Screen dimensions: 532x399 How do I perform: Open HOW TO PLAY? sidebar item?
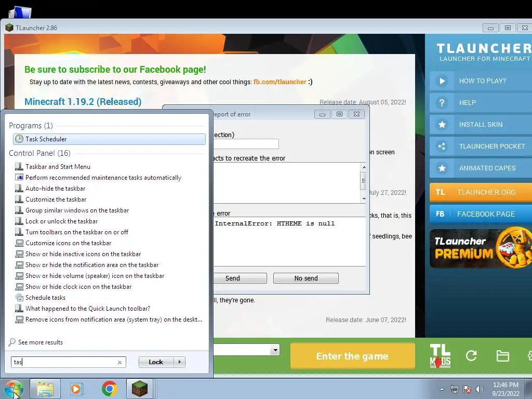[481, 81]
